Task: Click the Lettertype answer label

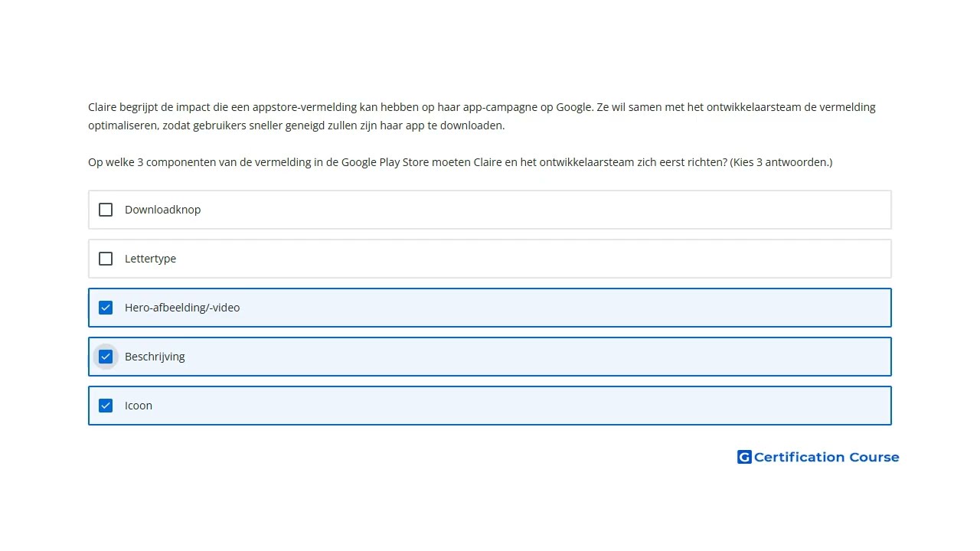Action: [150, 259]
